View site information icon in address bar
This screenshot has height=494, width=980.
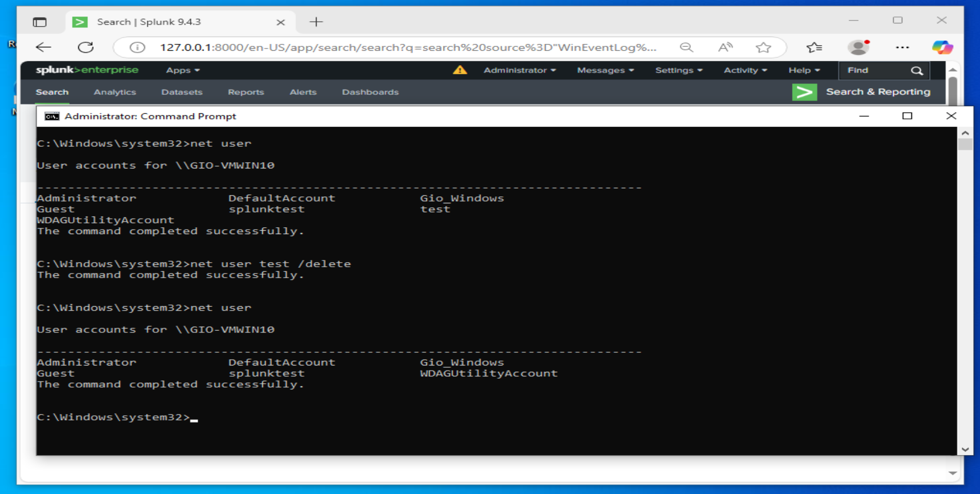(x=137, y=47)
